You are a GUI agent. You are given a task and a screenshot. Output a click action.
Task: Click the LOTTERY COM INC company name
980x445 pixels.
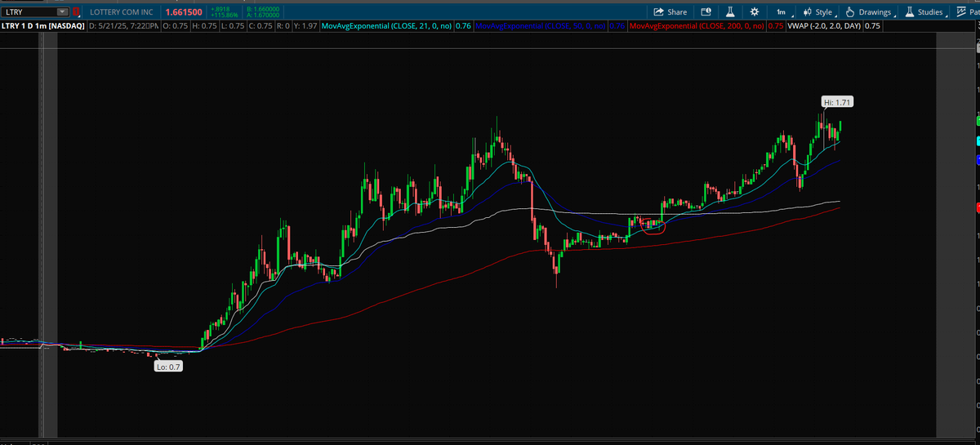[120, 12]
